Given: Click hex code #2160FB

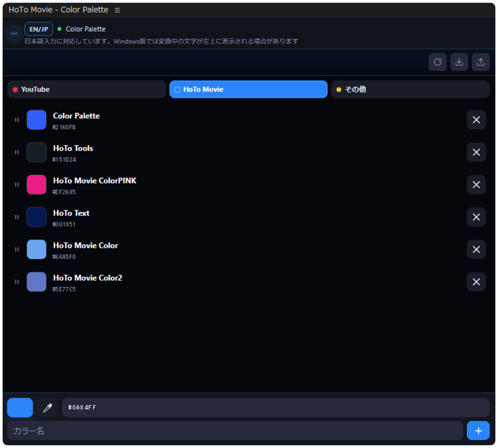Looking at the screenshot, I should click(x=64, y=127).
